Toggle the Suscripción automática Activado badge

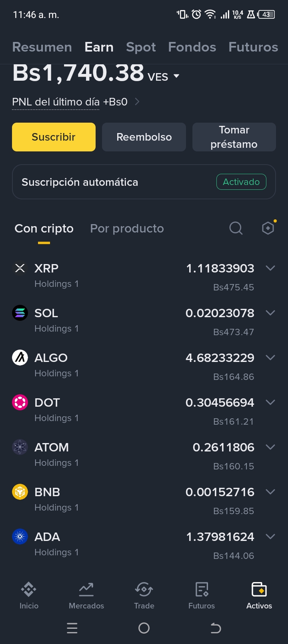point(241,182)
